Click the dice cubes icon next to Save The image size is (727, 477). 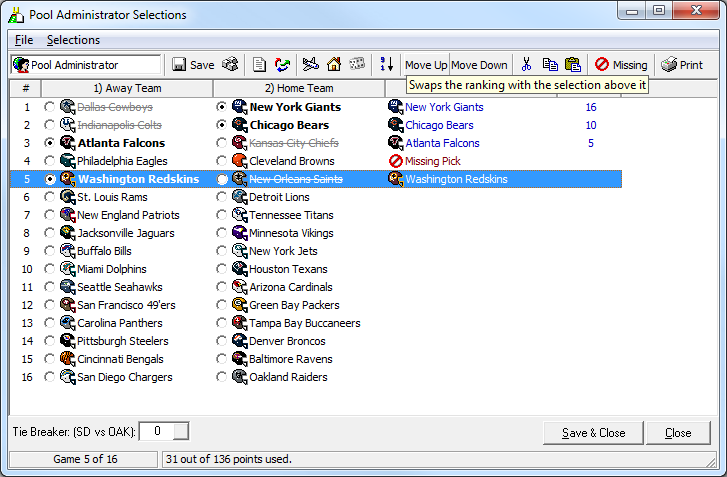230,64
